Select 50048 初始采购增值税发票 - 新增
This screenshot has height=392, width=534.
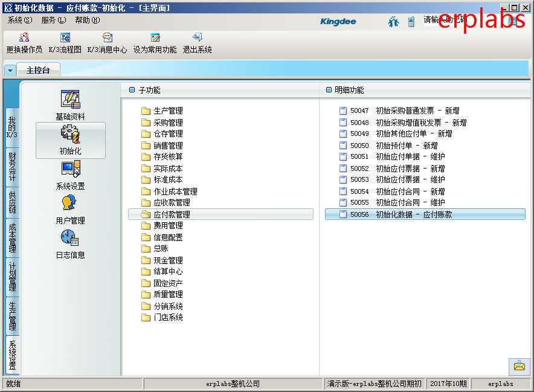click(403, 123)
